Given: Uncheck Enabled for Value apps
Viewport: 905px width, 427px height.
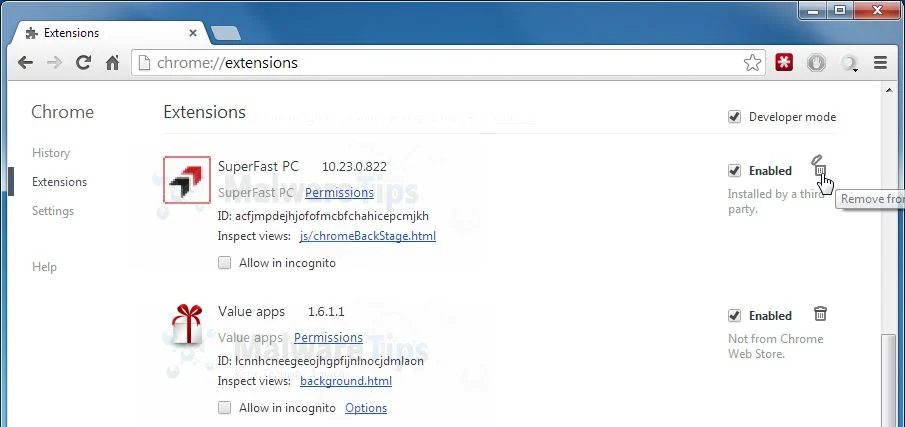Looking at the screenshot, I should point(734,316).
